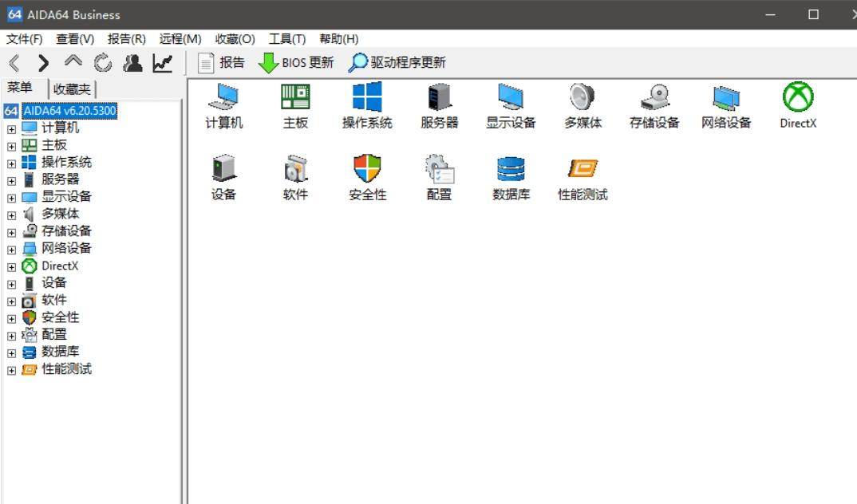Expand the 配置 tree node
Image resolution: width=857 pixels, height=504 pixels.
point(11,336)
